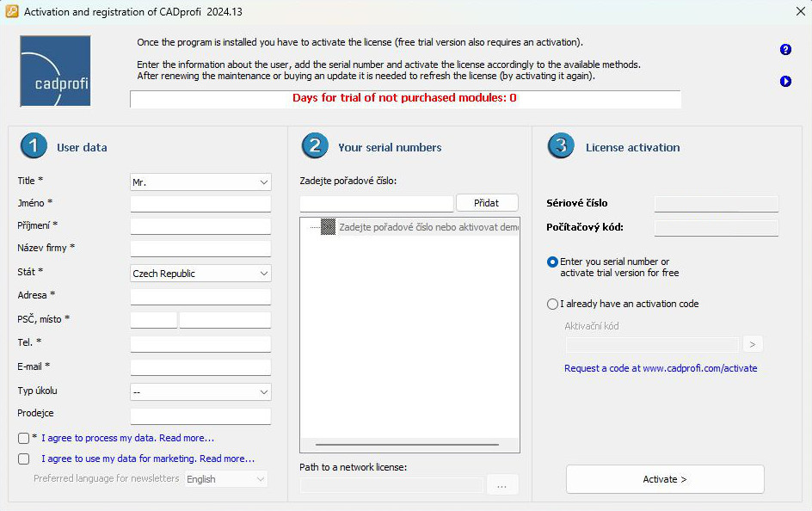The image size is (812, 511).
Task: Select the Zadejte pořadové číslo nebo aktivovat row
Action: point(428,227)
